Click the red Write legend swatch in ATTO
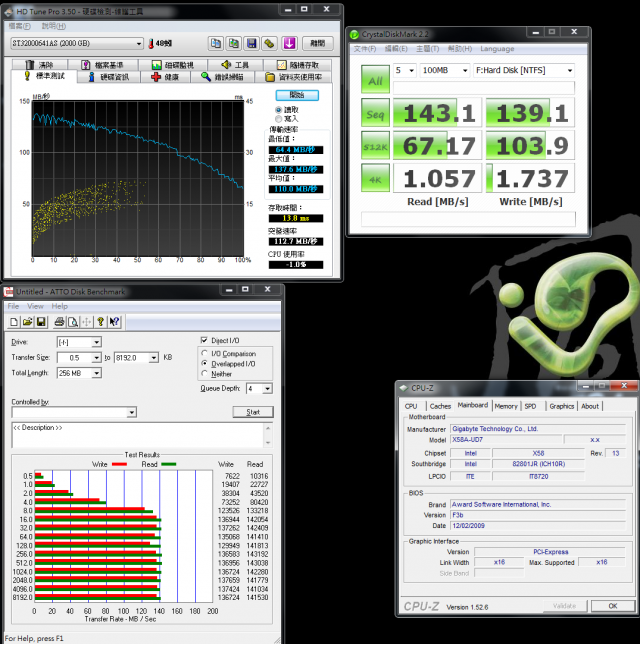The height and width of the screenshot is (645, 640). [119, 464]
